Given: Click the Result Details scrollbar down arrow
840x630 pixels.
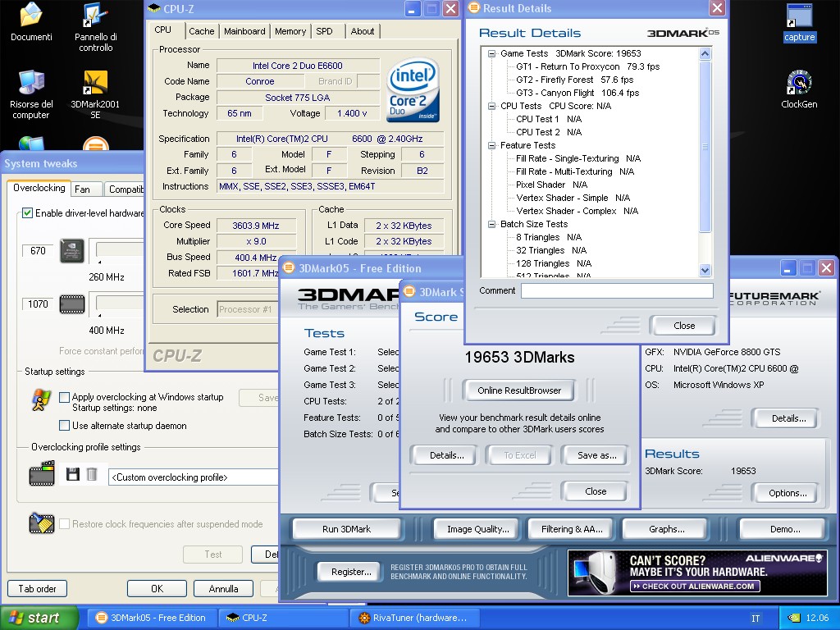Looking at the screenshot, I should (705, 271).
